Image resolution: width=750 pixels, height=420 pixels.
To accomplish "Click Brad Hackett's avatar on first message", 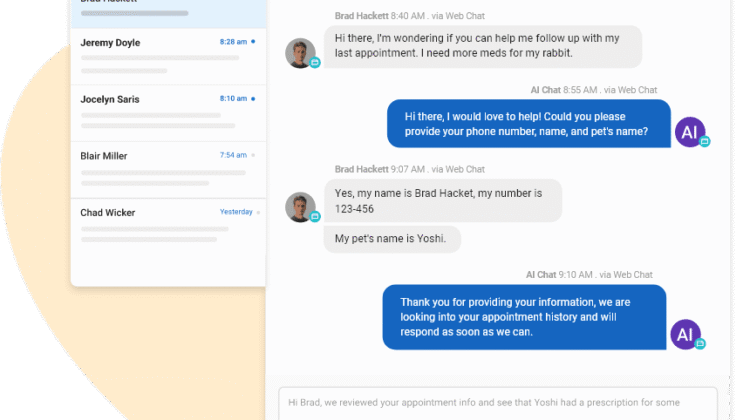I will (x=300, y=53).
